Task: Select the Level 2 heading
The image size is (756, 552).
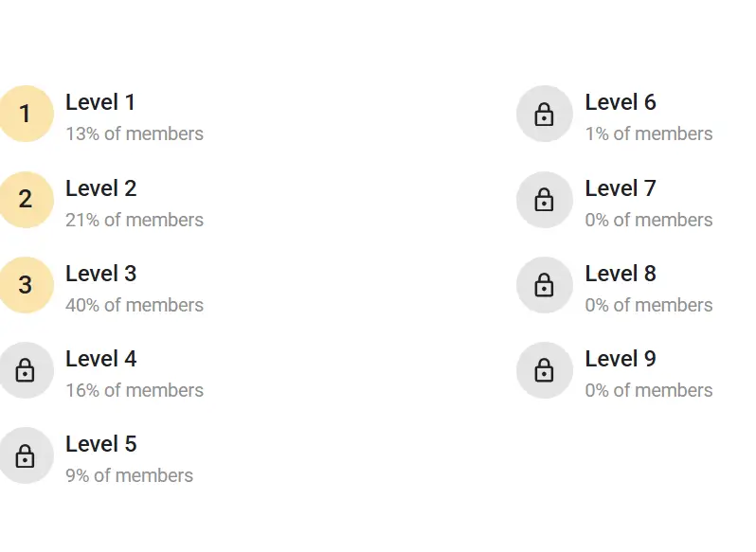Action: click(100, 188)
